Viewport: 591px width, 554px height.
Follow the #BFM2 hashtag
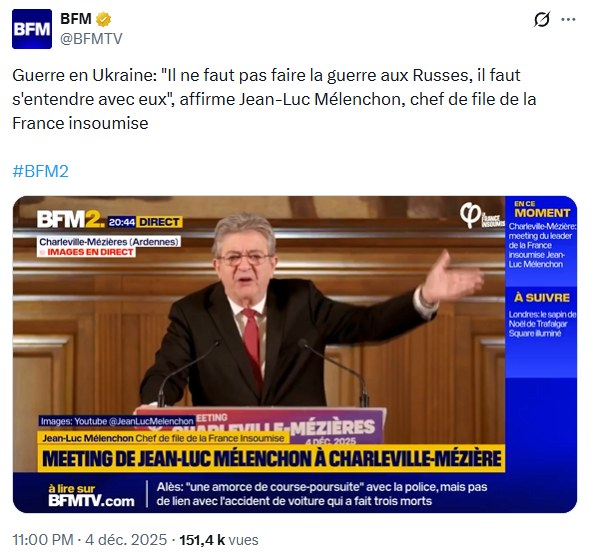(40, 171)
